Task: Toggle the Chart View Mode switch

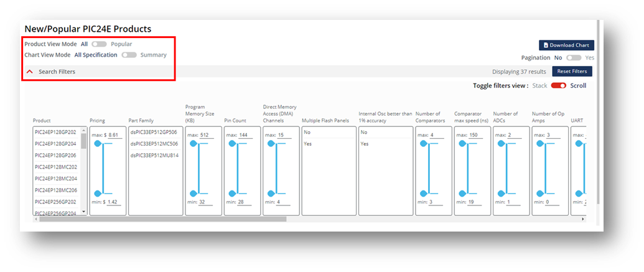Action: click(129, 55)
